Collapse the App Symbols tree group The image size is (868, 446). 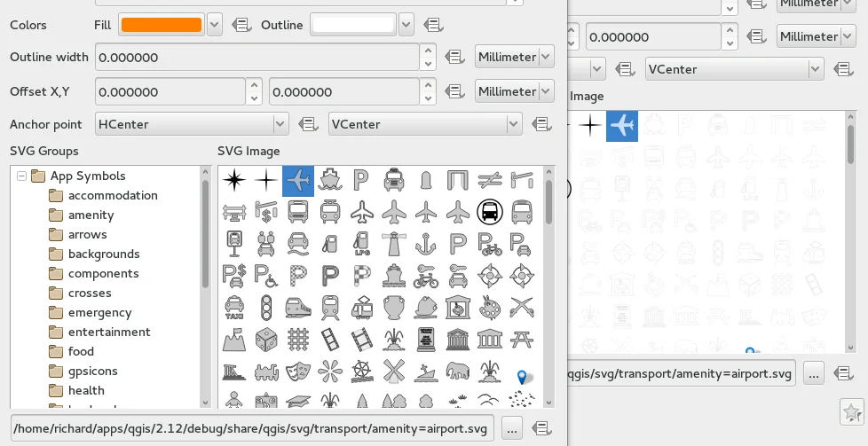click(x=21, y=176)
